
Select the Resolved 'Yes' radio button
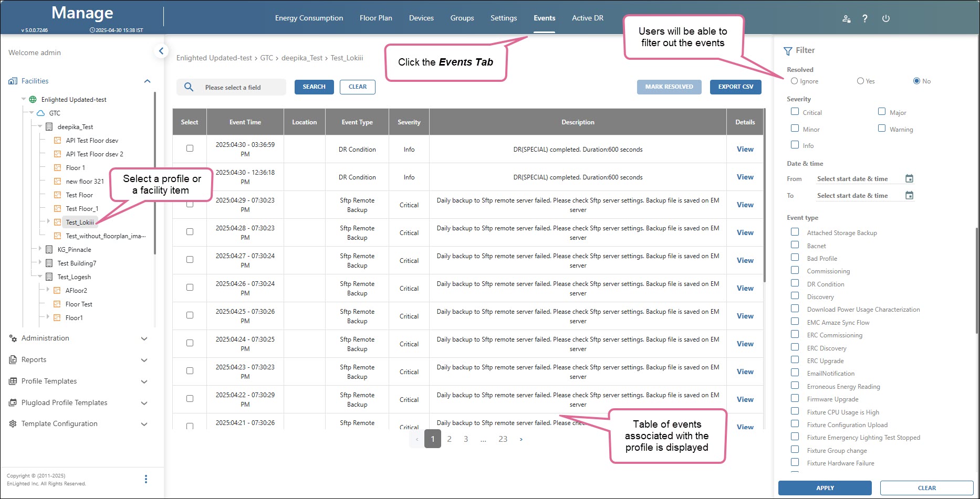point(860,81)
